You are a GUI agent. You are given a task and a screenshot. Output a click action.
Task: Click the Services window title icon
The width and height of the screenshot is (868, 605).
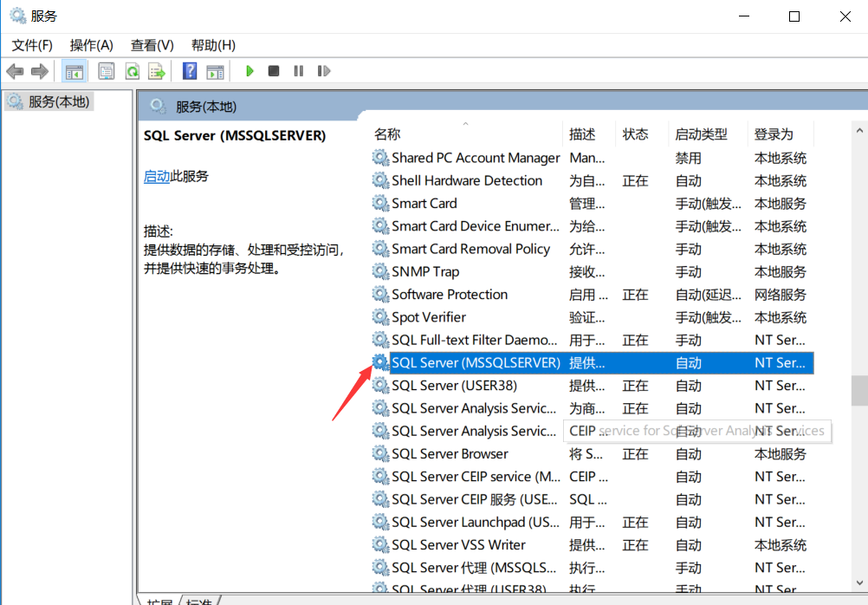click(x=17, y=16)
